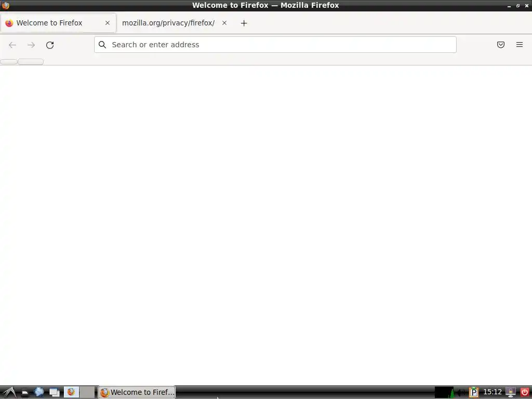Close the Welcome to Firefox tab
Image resolution: width=532 pixels, height=399 pixels.
pos(108,23)
